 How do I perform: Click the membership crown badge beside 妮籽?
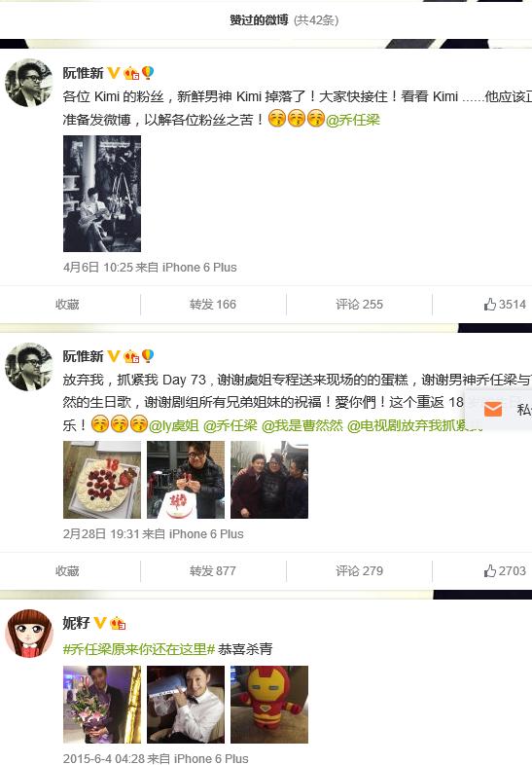(x=118, y=623)
